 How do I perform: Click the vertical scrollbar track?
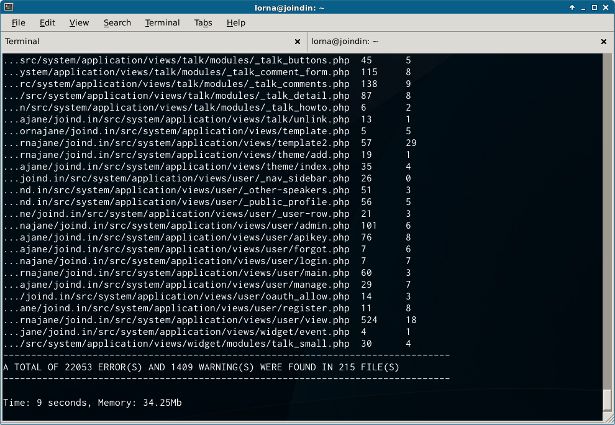click(607, 220)
